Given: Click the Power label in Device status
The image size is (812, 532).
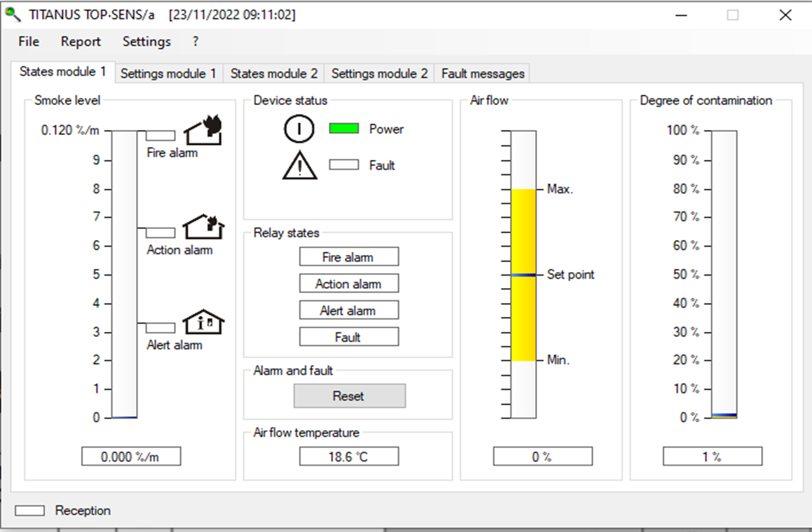Looking at the screenshot, I should (387, 129).
